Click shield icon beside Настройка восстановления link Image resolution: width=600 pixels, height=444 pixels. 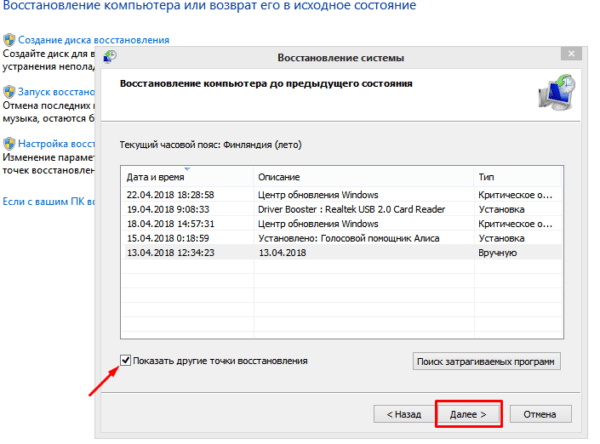[x=9, y=144]
